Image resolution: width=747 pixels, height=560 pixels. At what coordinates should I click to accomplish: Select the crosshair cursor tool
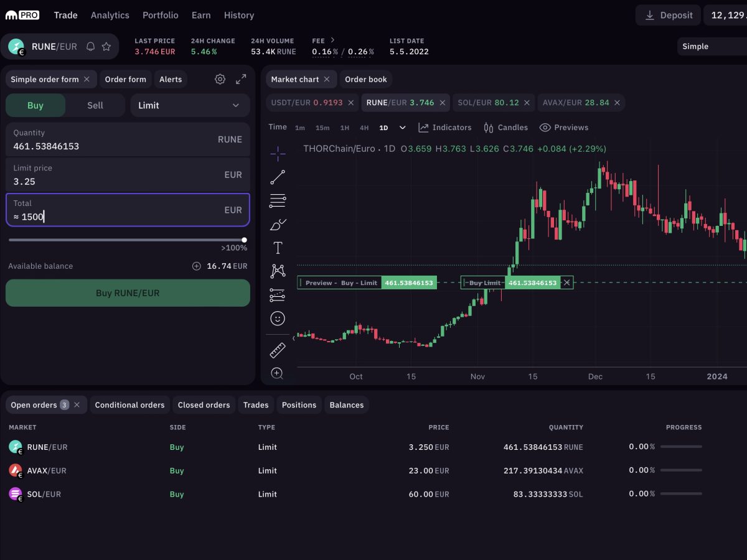coord(278,153)
